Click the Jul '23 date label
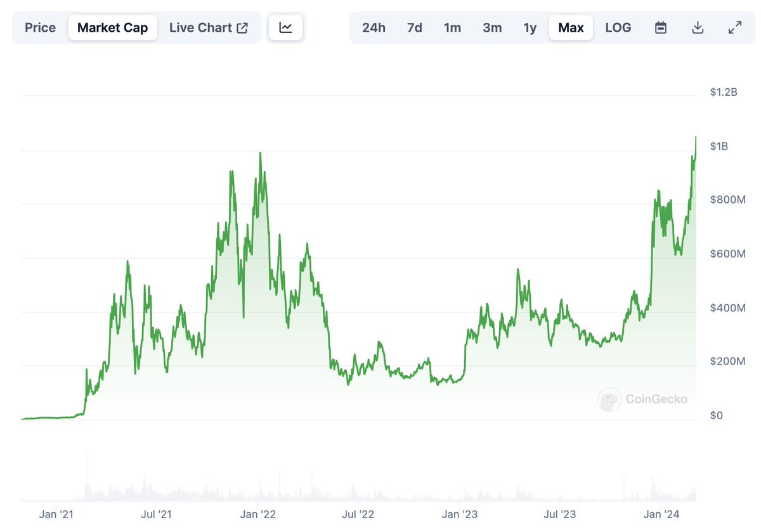Image resolution: width=761 pixels, height=532 pixels. pos(561,514)
